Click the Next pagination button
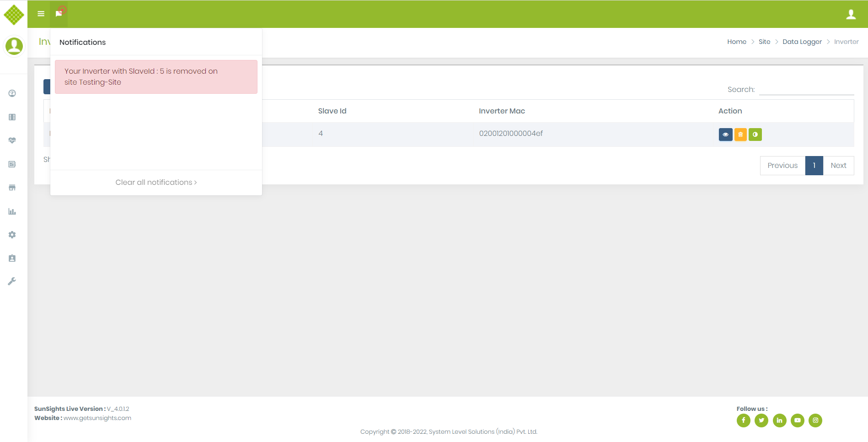 click(x=838, y=166)
